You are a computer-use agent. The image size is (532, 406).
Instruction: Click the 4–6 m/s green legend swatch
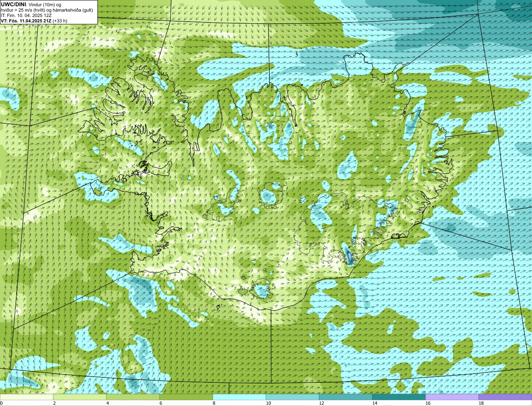[x=133, y=397]
